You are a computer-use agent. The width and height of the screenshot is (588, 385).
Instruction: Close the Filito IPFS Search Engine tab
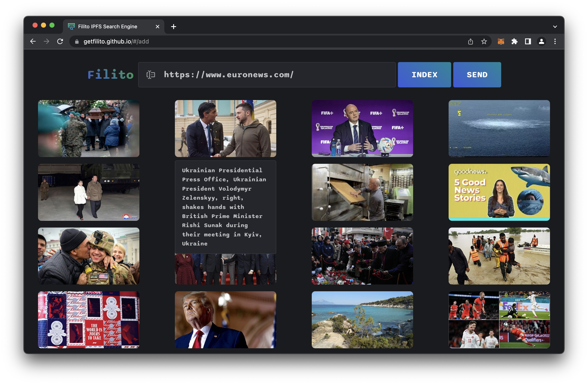[x=157, y=26]
